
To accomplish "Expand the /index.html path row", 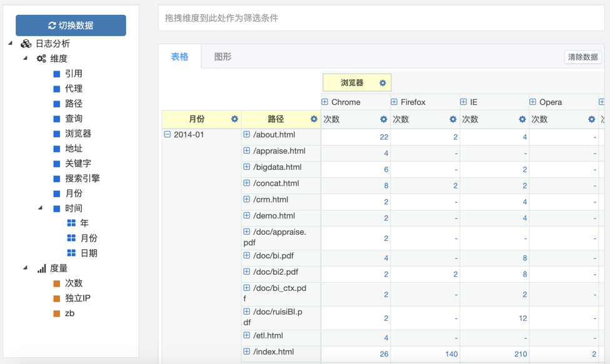I will [247, 352].
